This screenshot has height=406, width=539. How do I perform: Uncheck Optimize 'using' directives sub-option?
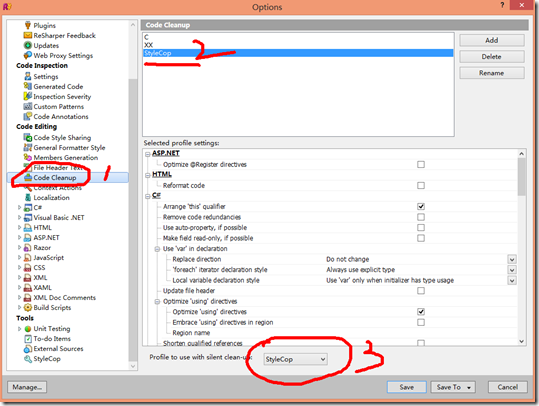(x=421, y=311)
